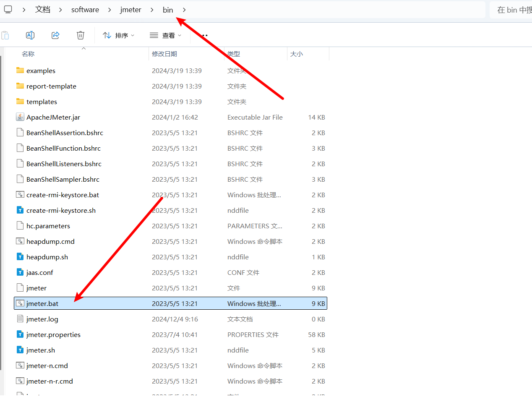Navigate to 文档 in the breadcrumb
Image resolution: width=532 pixels, height=397 pixels.
pos(43,10)
